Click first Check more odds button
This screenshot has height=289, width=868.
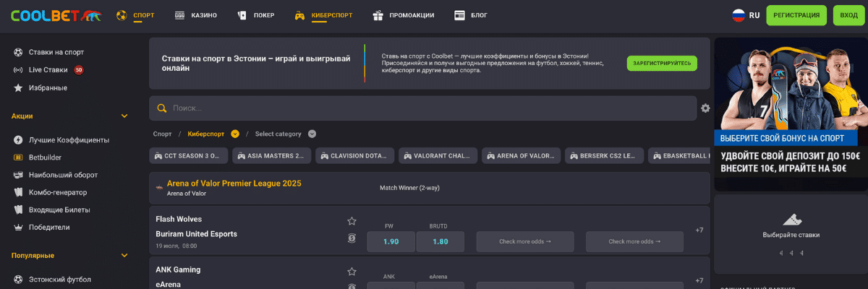click(525, 241)
